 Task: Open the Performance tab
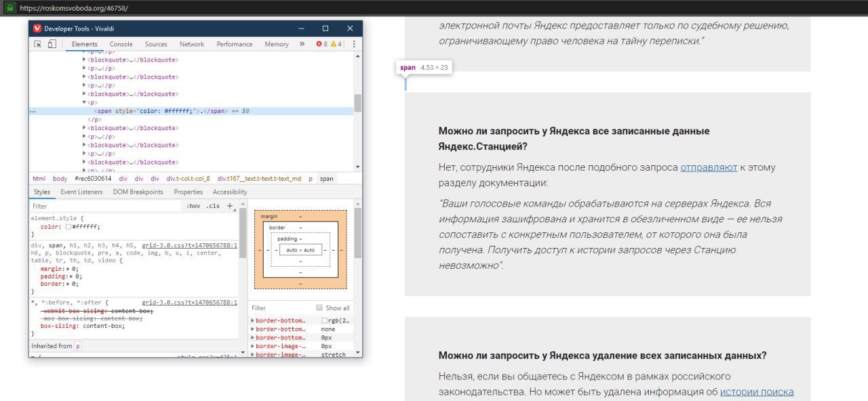click(x=235, y=44)
